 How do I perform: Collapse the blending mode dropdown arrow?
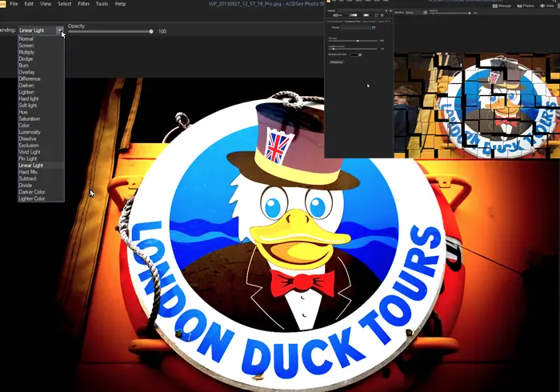pyautogui.click(x=60, y=30)
